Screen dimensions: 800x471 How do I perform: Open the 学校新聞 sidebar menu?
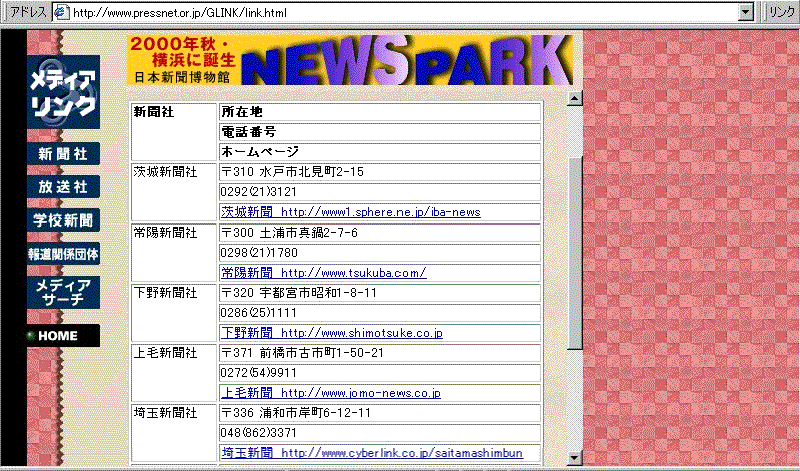tap(63, 220)
